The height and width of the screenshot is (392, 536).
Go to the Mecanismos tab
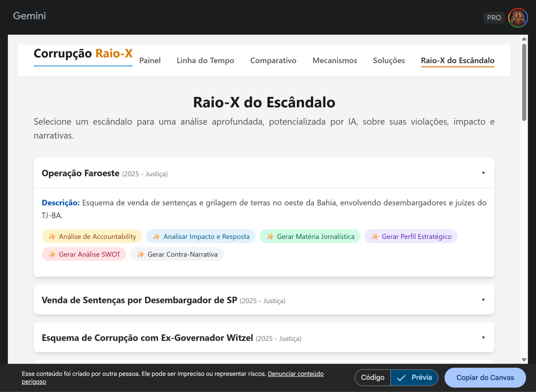click(x=335, y=61)
